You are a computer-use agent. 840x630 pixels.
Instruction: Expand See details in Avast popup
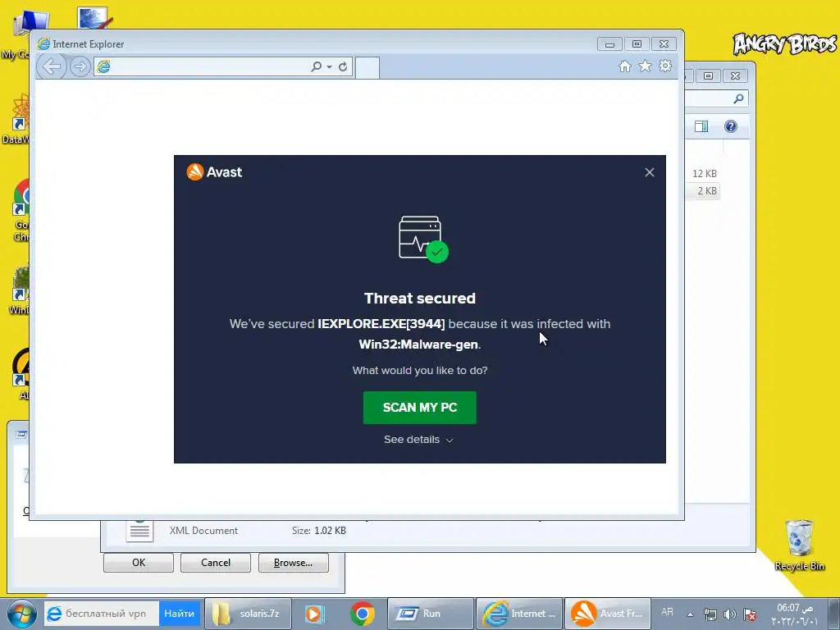418,440
